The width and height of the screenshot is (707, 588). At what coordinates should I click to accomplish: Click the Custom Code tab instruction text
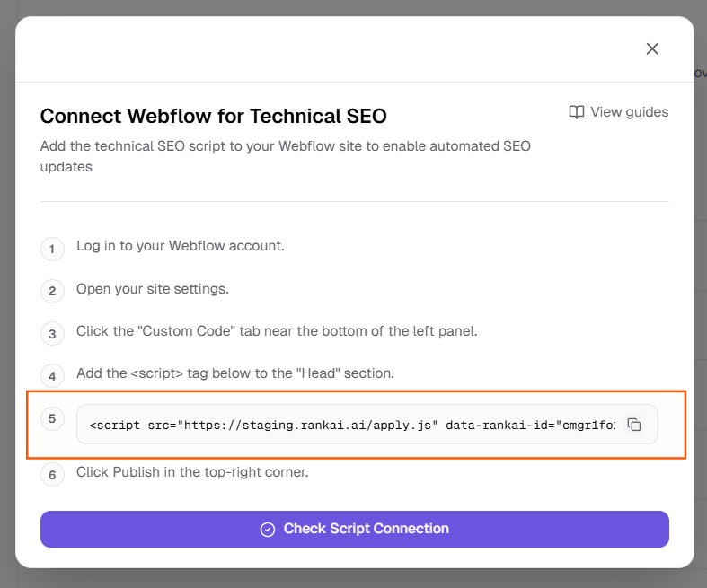click(277, 331)
